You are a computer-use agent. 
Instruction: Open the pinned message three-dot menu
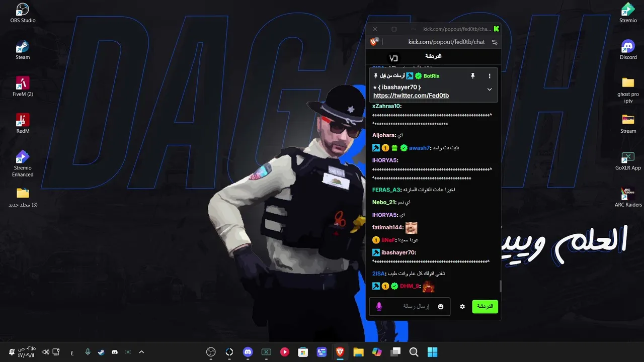(490, 76)
